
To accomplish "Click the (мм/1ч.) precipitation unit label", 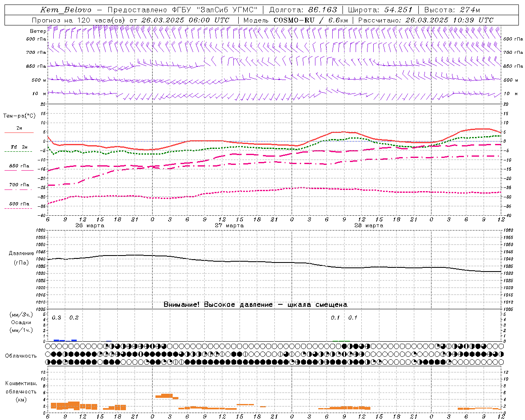I will click(x=21, y=330).
